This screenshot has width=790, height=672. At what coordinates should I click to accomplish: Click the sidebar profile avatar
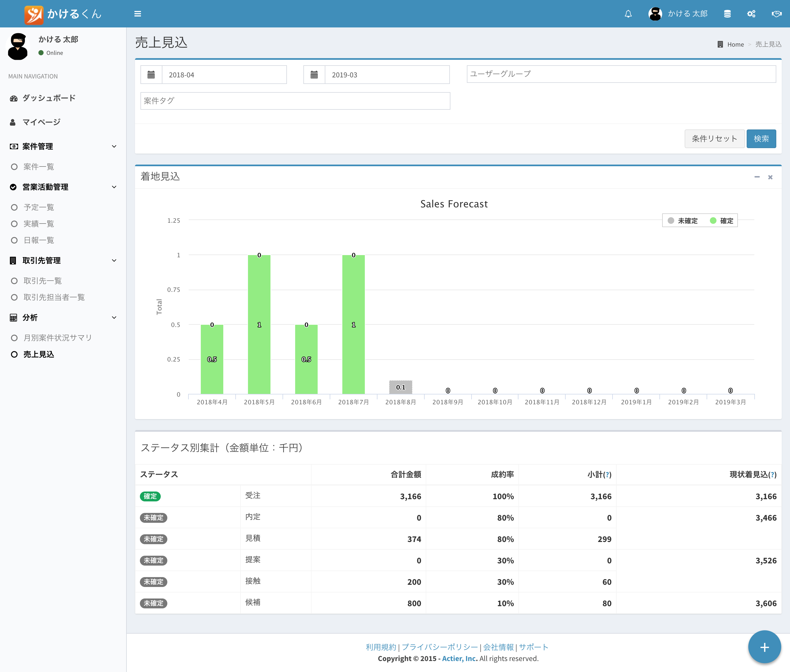(18, 46)
